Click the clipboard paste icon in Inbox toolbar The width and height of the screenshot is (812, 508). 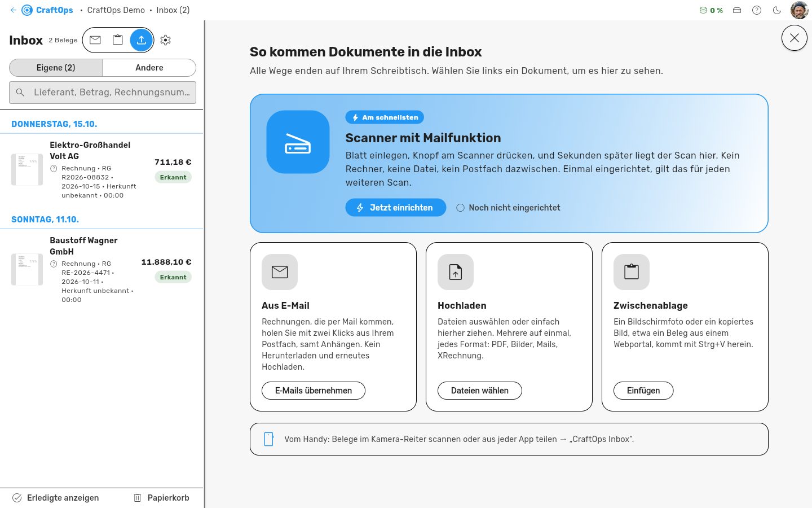point(118,40)
